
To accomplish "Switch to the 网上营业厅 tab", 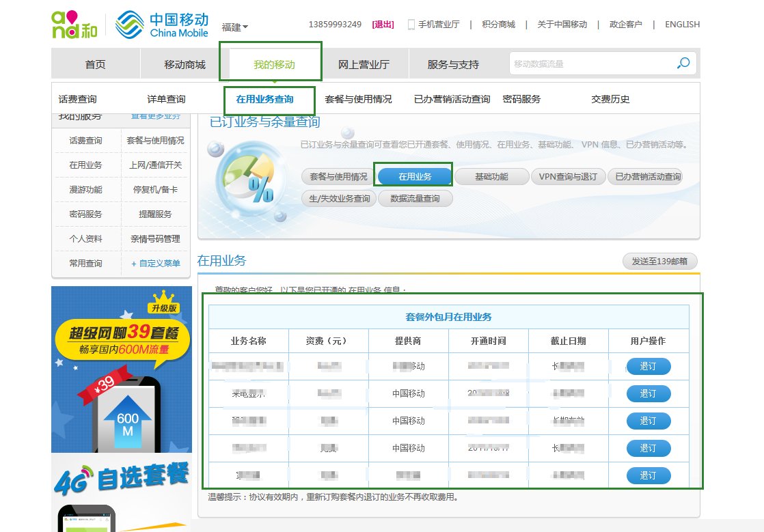I will pos(363,64).
